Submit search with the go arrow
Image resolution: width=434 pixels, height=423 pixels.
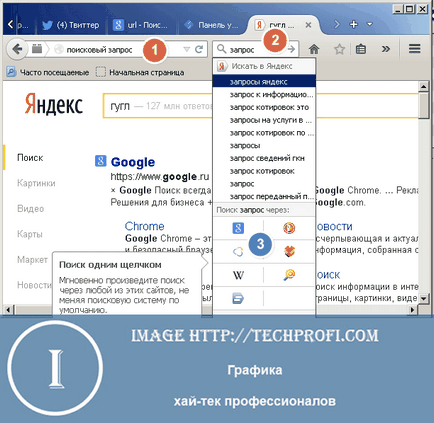click(x=291, y=49)
